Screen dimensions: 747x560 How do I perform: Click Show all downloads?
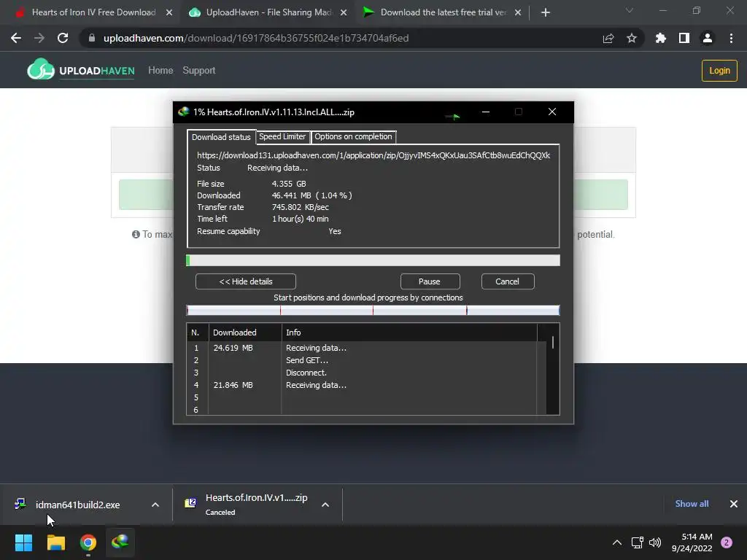692,504
